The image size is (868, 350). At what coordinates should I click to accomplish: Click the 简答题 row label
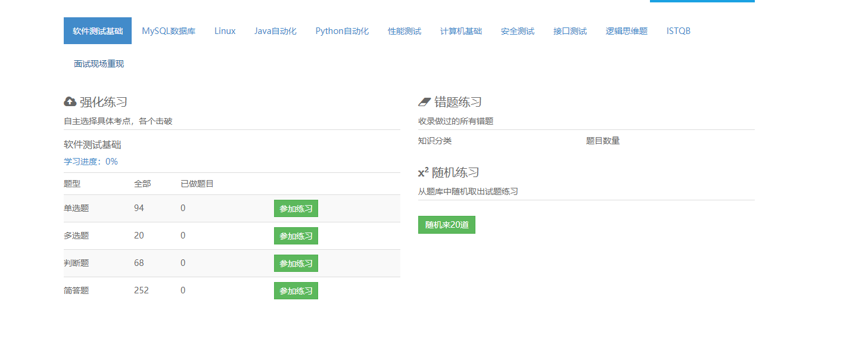point(76,290)
